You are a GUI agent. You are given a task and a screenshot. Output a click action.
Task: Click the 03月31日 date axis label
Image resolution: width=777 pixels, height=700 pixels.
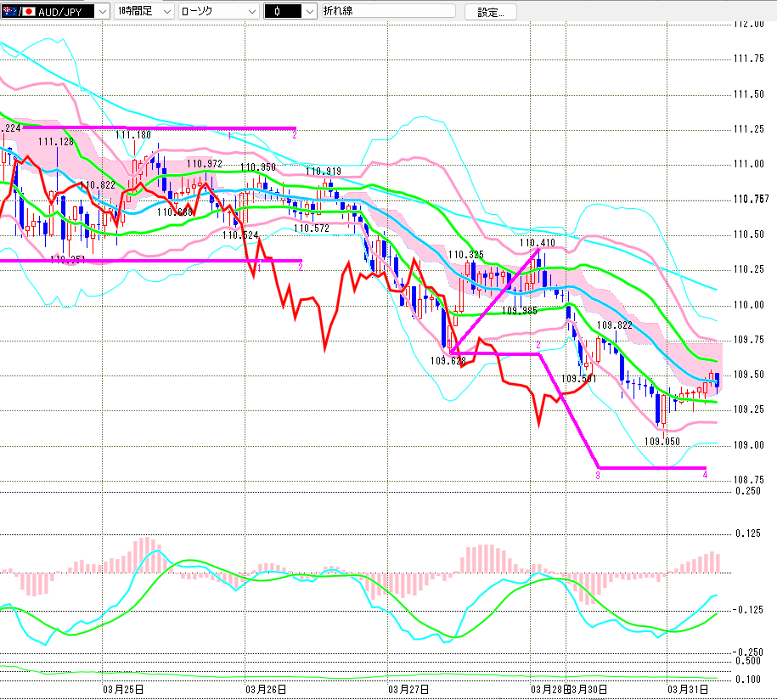(689, 689)
